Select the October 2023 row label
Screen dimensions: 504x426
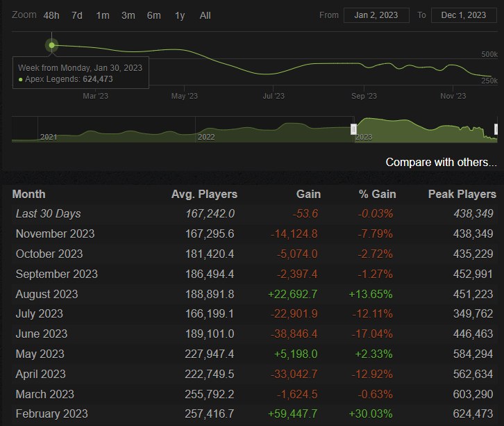click(49, 254)
